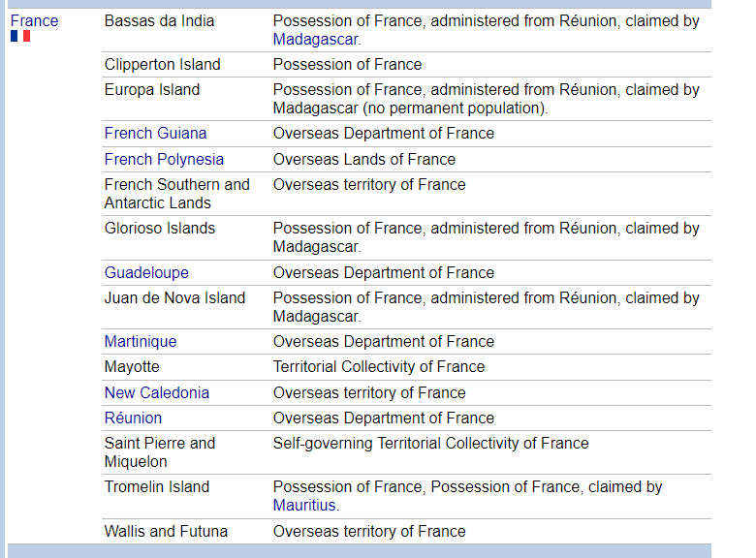Click the Bassas da India cell
The width and height of the screenshot is (756, 558).
(x=160, y=20)
